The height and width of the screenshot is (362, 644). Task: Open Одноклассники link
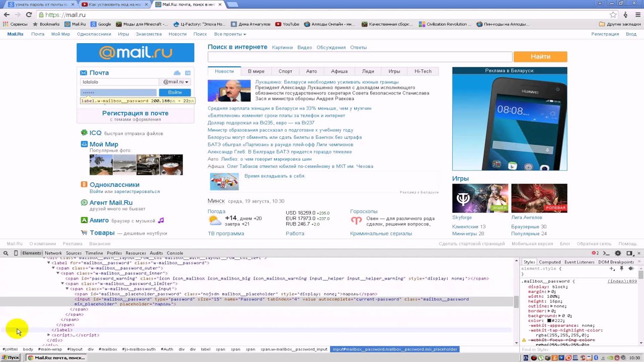(114, 185)
